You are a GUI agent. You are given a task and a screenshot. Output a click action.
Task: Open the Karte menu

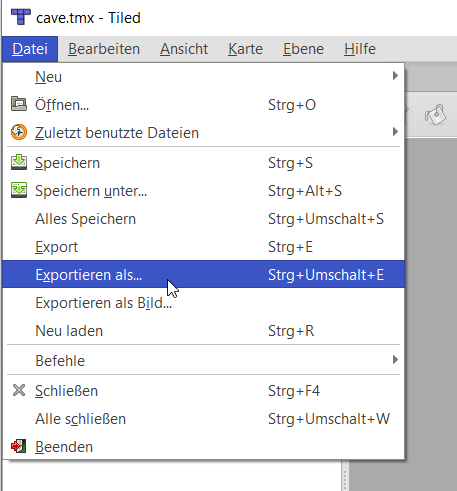[245, 49]
